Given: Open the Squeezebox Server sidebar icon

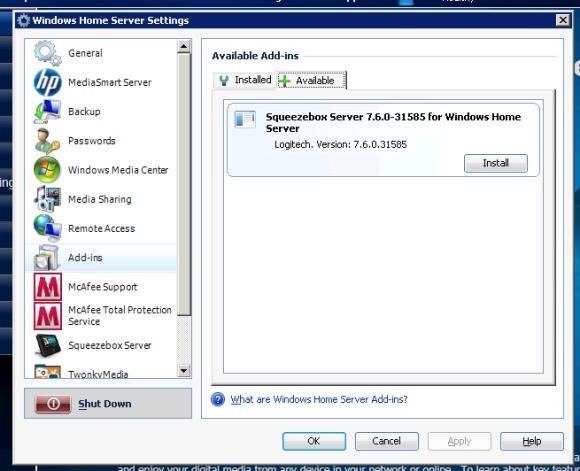Looking at the screenshot, I should coord(47,345).
